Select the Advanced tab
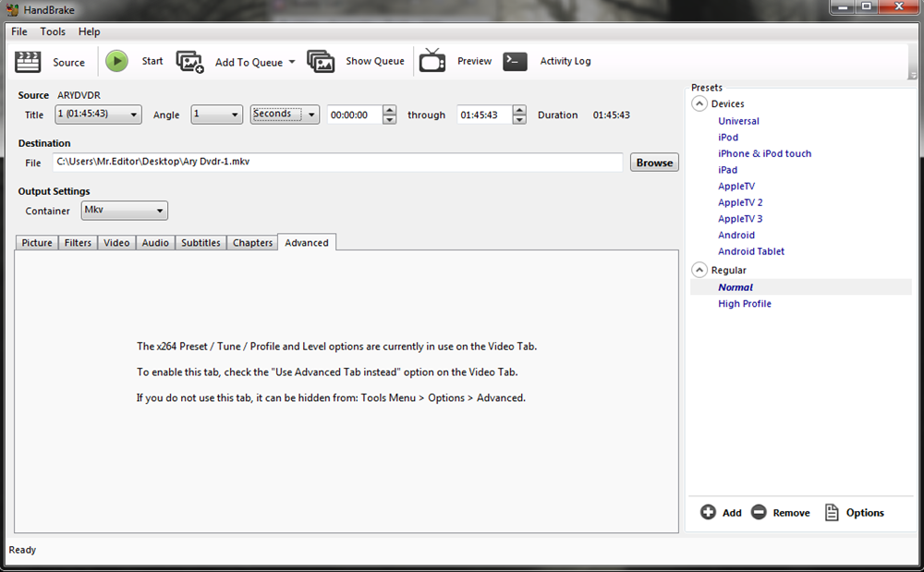Viewport: 924px width, 572px height. [x=307, y=242]
